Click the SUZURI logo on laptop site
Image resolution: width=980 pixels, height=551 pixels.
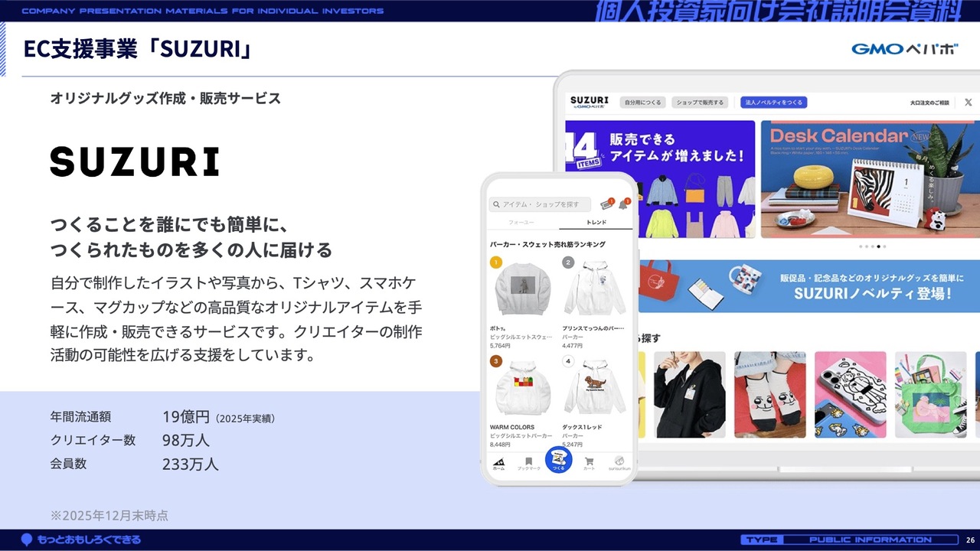click(x=590, y=103)
